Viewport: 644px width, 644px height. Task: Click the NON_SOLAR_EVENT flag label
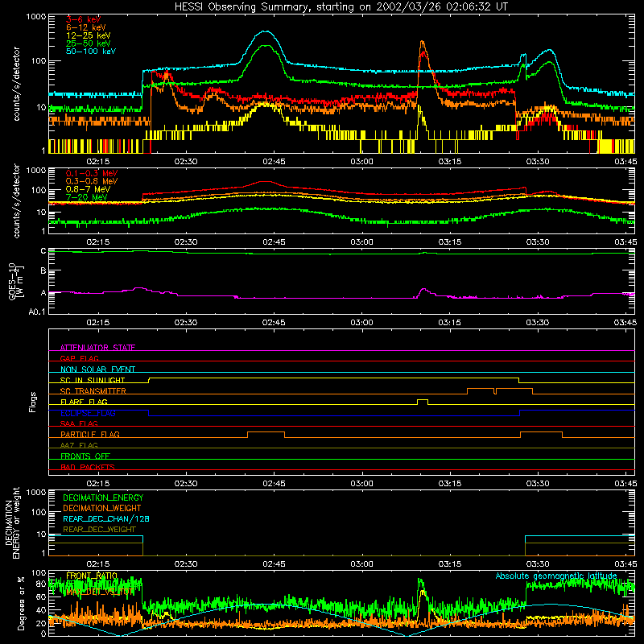coord(97,369)
